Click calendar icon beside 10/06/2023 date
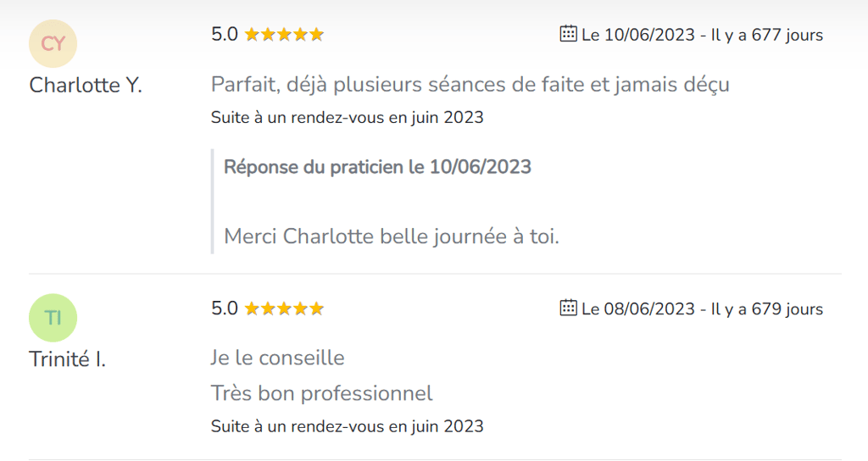The image size is (868, 461). 569,34
